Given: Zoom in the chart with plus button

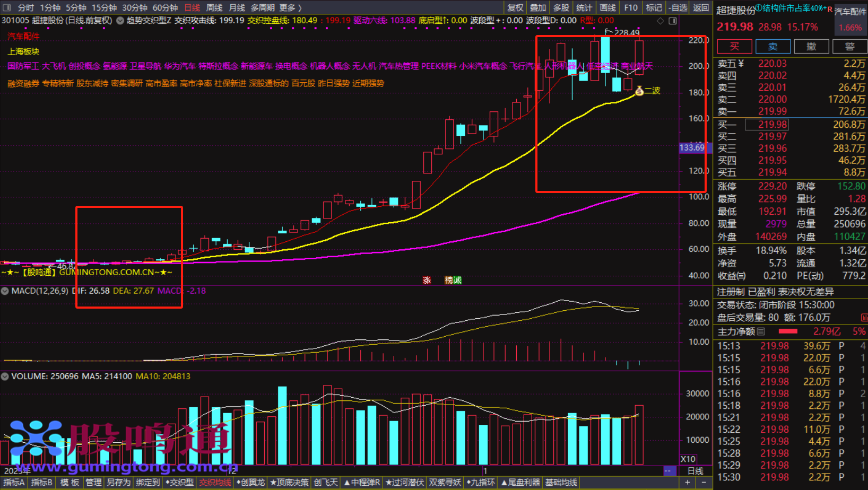Looking at the screenshot, I should (688, 482).
